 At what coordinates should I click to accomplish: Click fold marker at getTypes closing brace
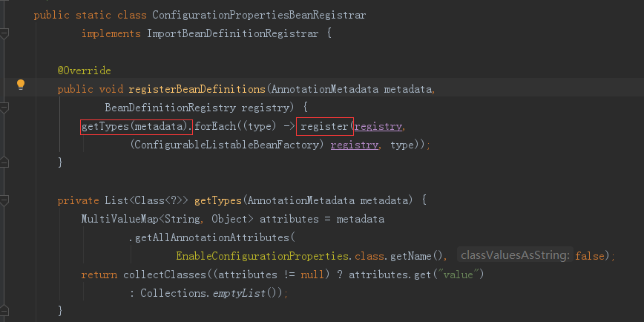point(5,310)
